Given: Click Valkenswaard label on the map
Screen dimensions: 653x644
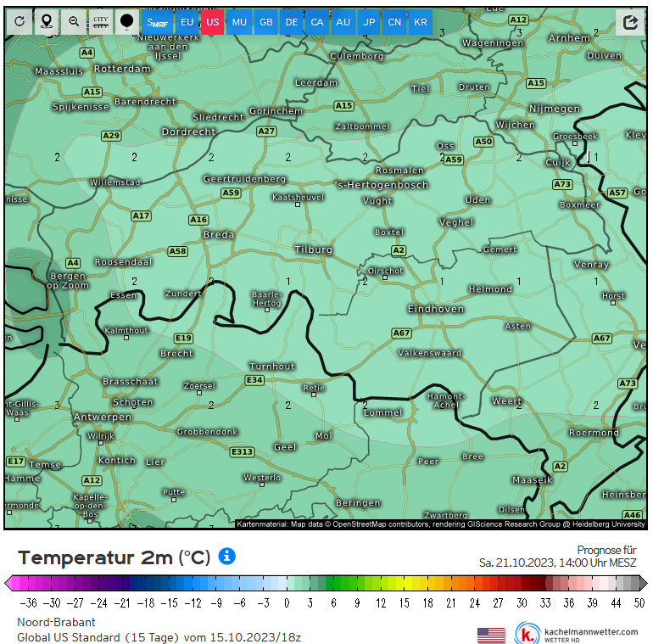Looking at the screenshot, I should coord(429,353).
